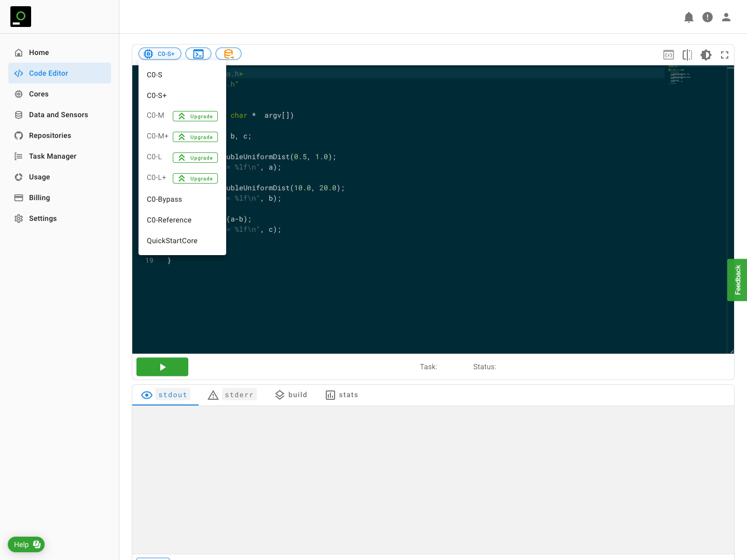Go to Task Manager in sidebar

click(52, 156)
